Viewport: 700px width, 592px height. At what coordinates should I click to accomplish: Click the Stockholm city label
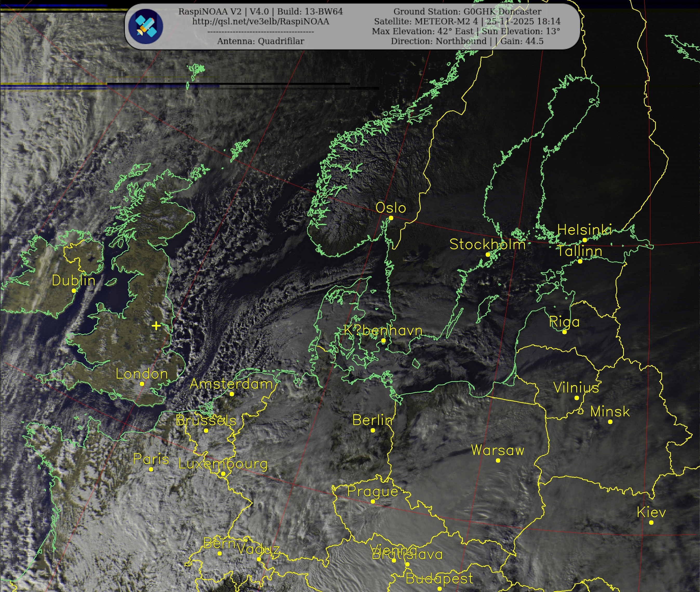point(487,244)
